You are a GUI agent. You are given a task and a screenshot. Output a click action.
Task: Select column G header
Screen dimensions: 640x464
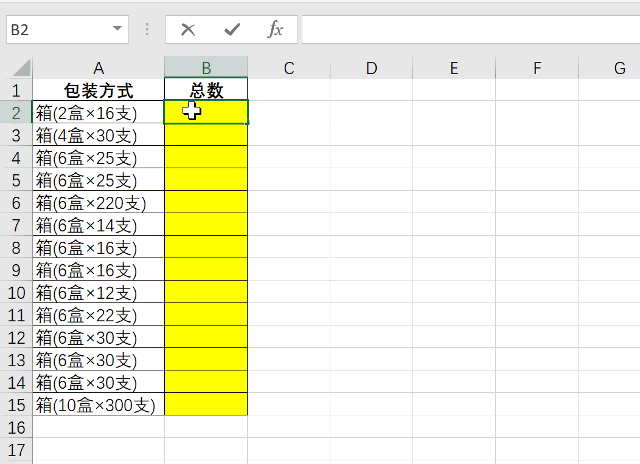[x=609, y=68]
